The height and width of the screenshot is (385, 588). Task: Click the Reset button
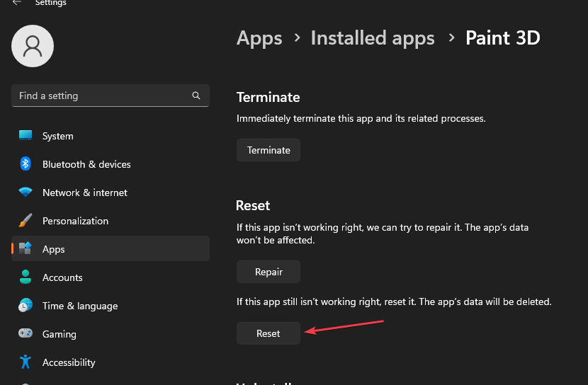point(268,333)
